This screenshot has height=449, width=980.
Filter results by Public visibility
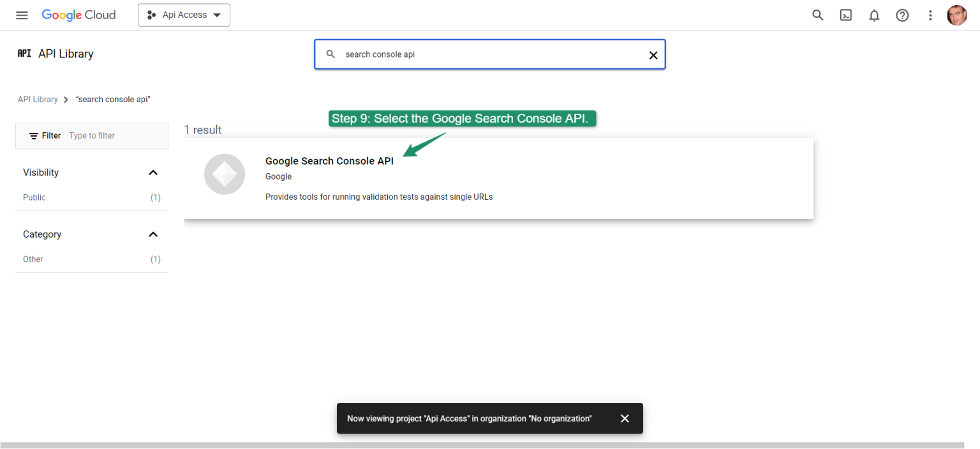pyautogui.click(x=34, y=197)
